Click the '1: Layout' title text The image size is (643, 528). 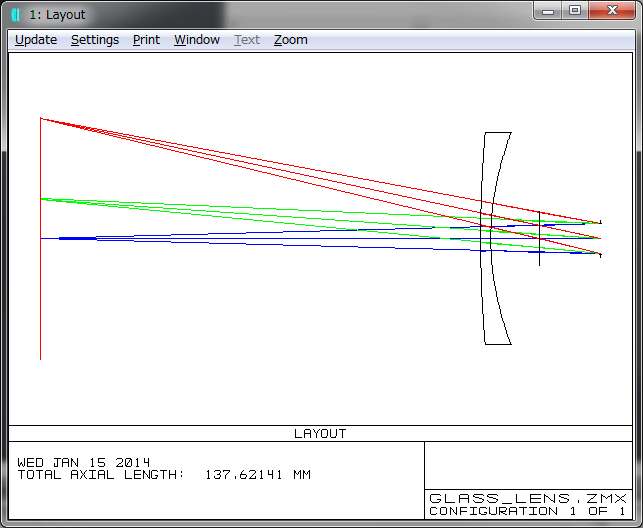pyautogui.click(x=57, y=15)
